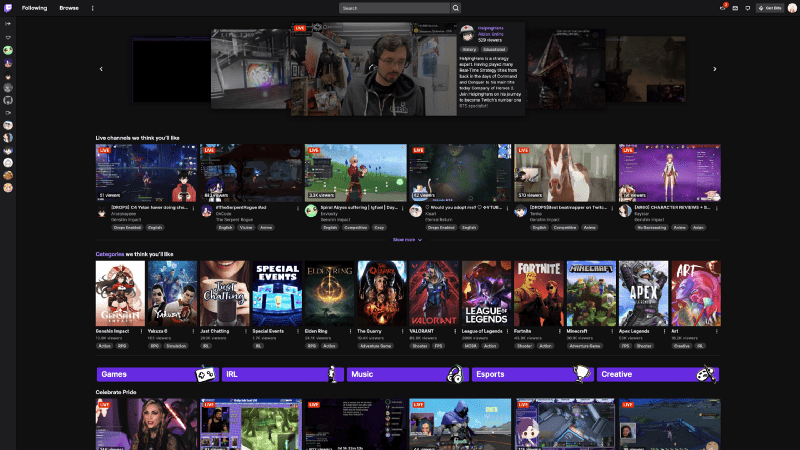Expand the collapsed left sidebar
This screenshot has height=450, width=800.
pyautogui.click(x=8, y=23)
